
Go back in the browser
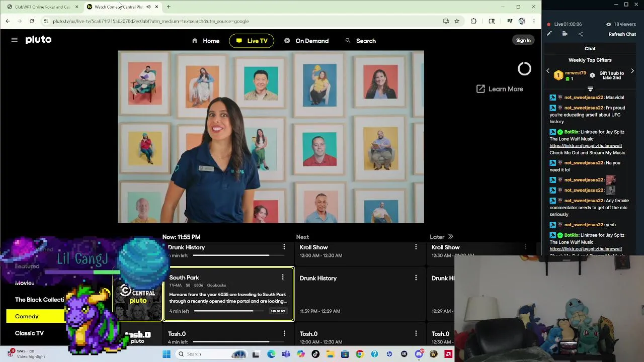[8, 21]
